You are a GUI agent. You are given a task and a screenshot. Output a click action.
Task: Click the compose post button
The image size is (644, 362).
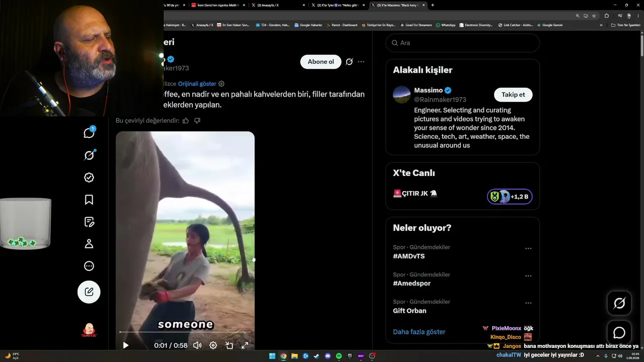point(89,292)
